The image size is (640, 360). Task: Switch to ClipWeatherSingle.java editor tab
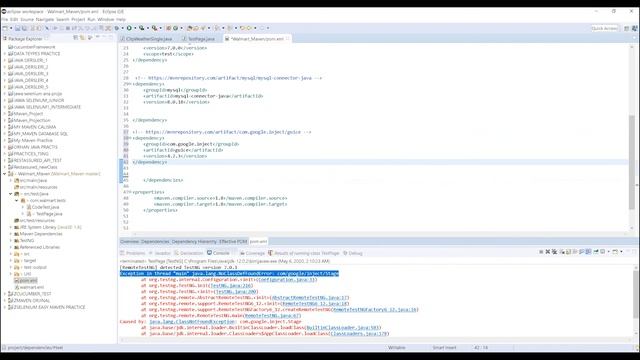click(149, 39)
